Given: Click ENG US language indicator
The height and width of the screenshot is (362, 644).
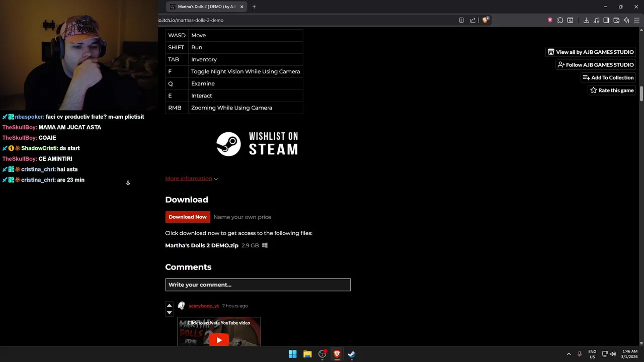Looking at the screenshot, I should [592, 354].
